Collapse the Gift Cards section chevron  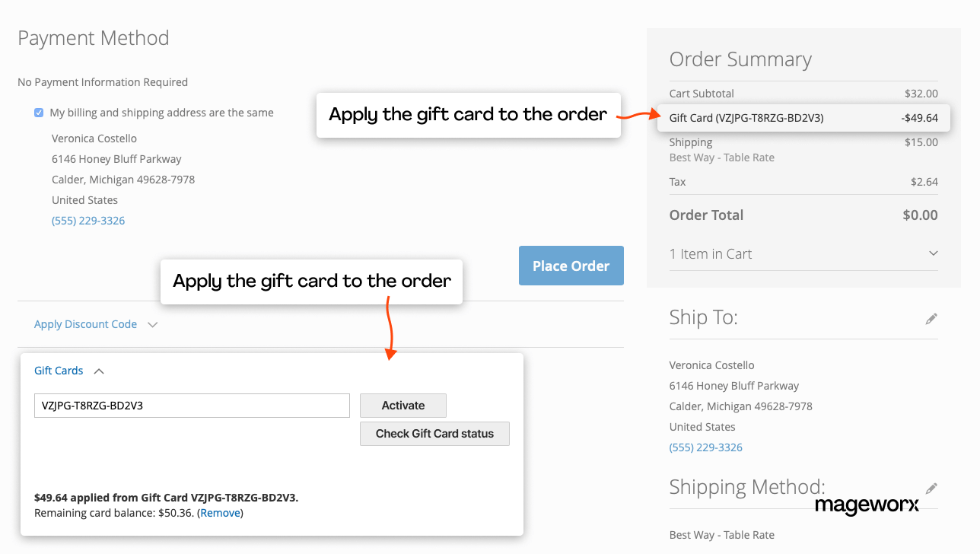tap(99, 371)
